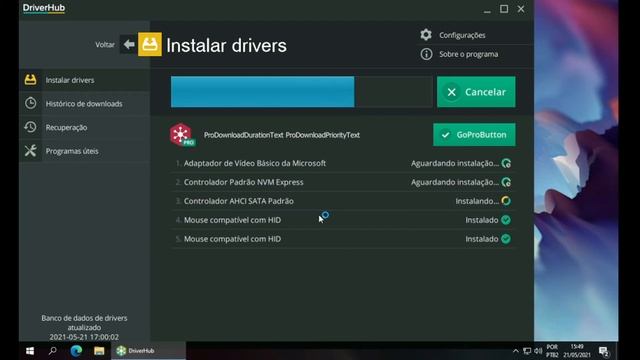Click network icon in system tray
This screenshot has height=360, width=640.
527,351
